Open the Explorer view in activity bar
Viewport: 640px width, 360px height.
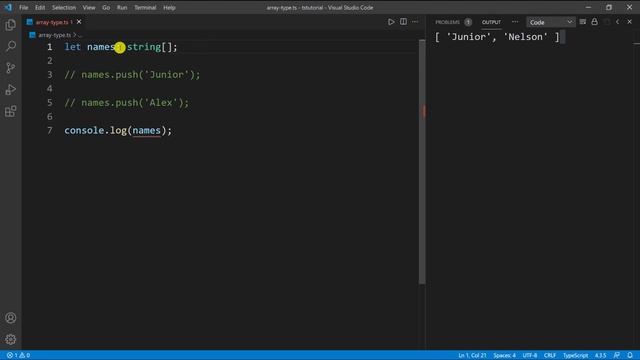[x=11, y=25]
